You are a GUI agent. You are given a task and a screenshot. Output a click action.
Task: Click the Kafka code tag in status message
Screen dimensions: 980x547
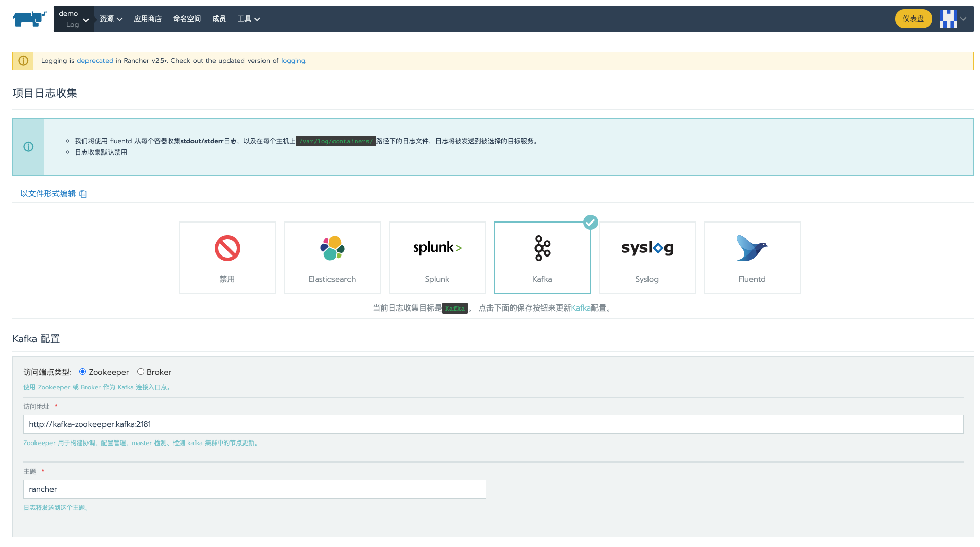click(x=455, y=309)
